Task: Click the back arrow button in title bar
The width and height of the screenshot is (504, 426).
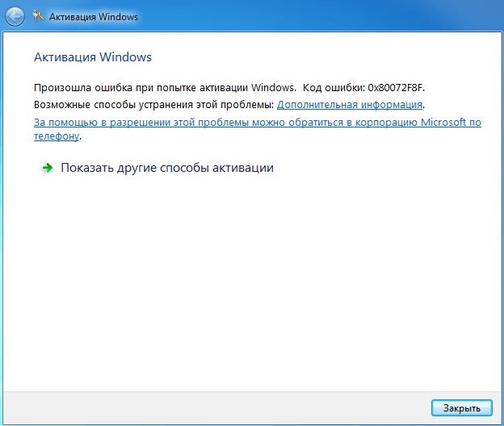Action: tap(15, 17)
